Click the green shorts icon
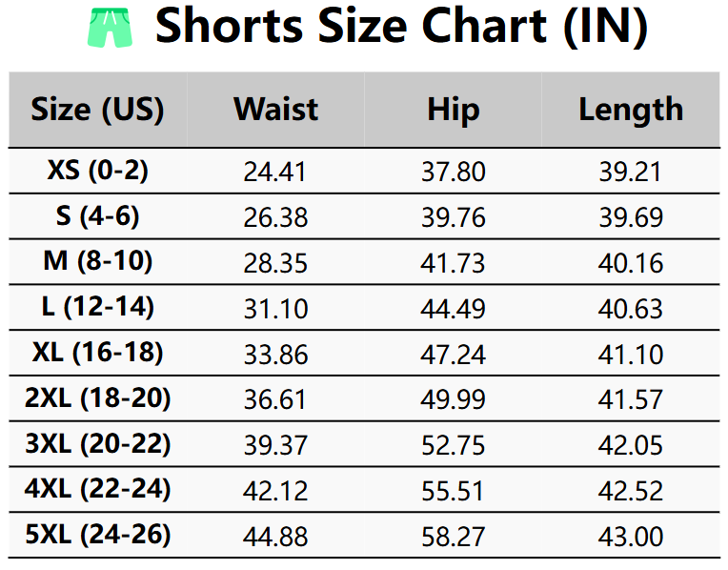This screenshot has width=728, height=570. (112, 27)
